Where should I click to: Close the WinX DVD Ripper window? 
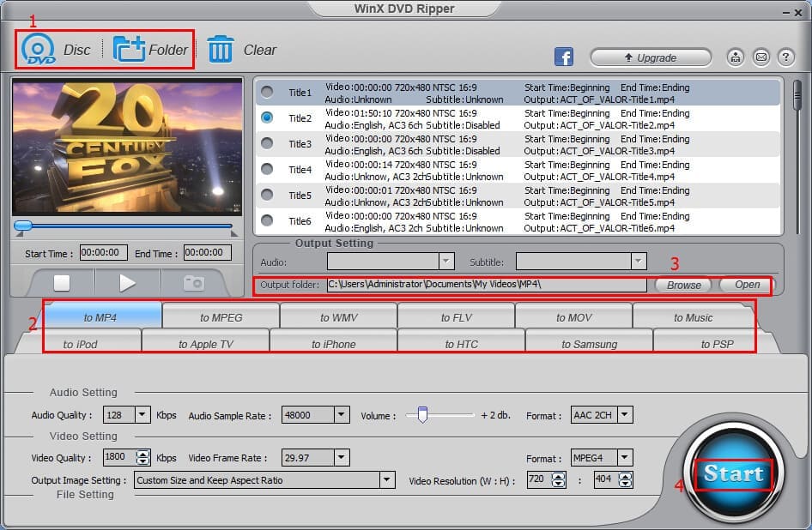tap(798, 12)
